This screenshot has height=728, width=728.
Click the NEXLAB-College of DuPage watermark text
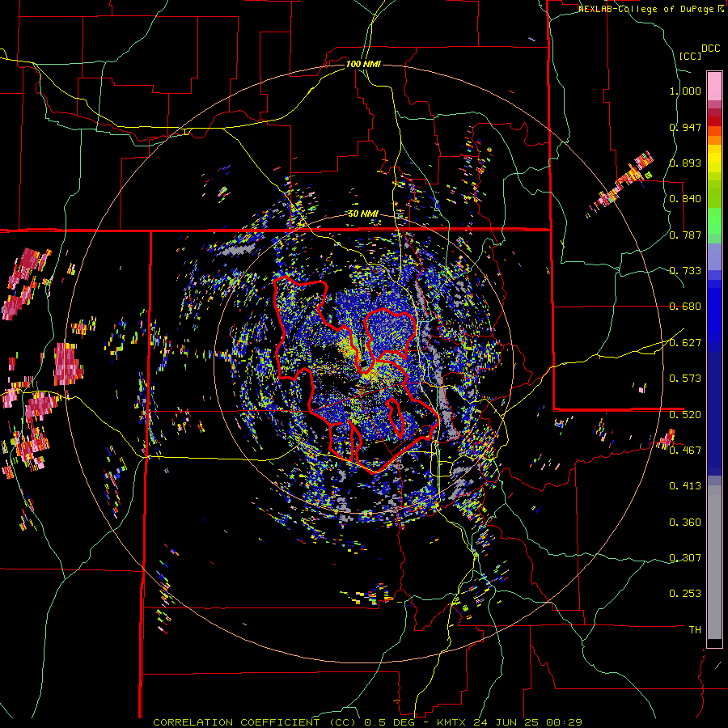pyautogui.click(x=647, y=9)
